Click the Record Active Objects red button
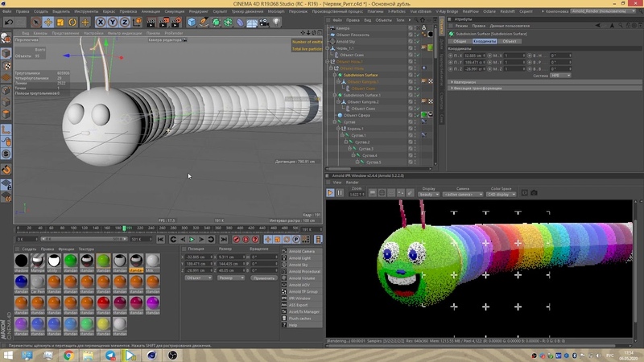 (x=236, y=239)
